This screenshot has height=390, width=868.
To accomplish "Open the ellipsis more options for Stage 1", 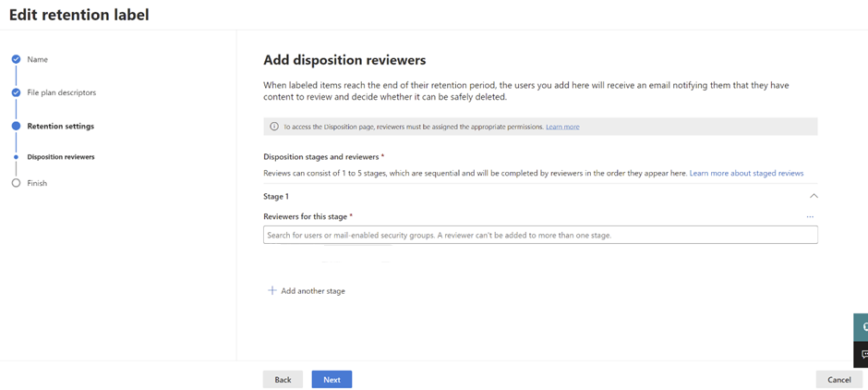I will coord(810,217).
